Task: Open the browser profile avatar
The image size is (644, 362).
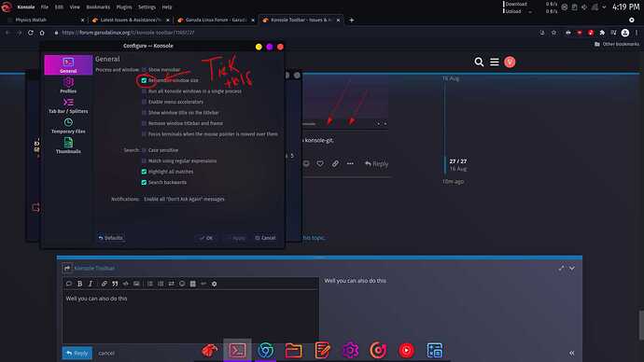Action: click(x=625, y=33)
